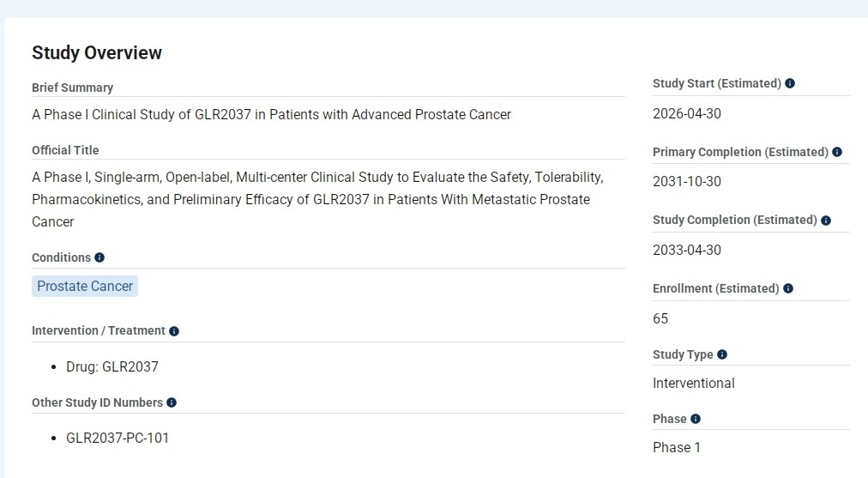Show the Conditions info tooltip icon
This screenshot has height=478, width=868.
tap(99, 257)
